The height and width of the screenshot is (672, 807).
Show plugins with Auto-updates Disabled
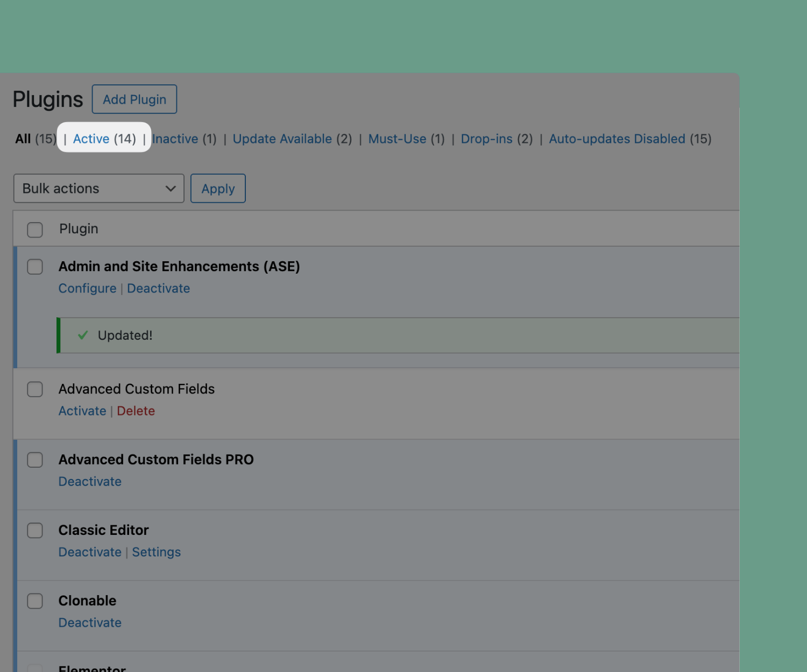[x=617, y=139]
